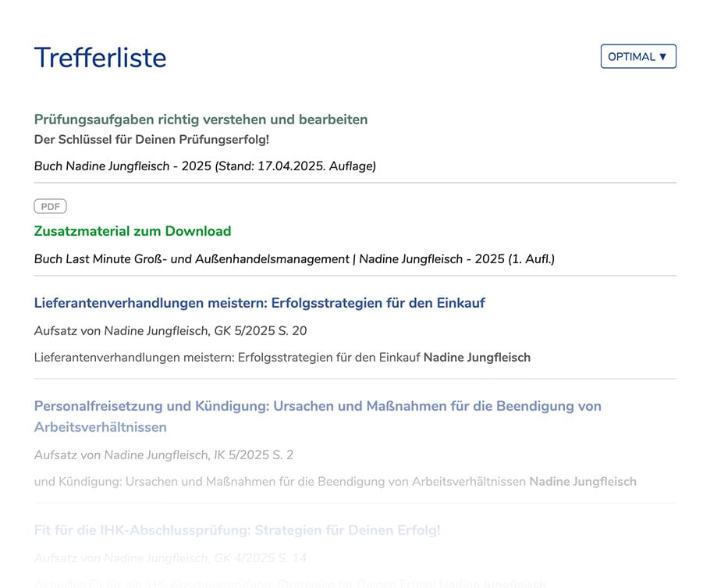728x588 pixels.
Task: Click the ▼ arrow beside OPTIMAL
Action: (x=662, y=56)
